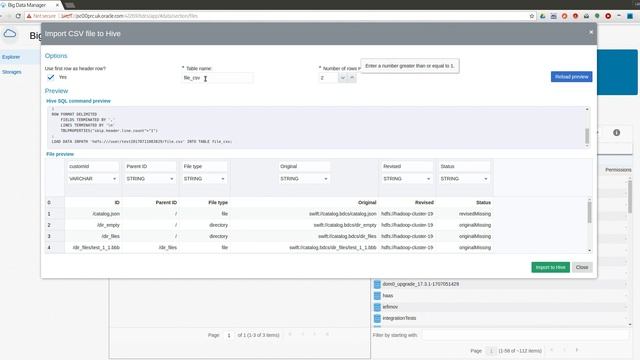Open the STRING type dropdown for File type
The height and width of the screenshot is (360, 640).
pyautogui.click(x=204, y=179)
